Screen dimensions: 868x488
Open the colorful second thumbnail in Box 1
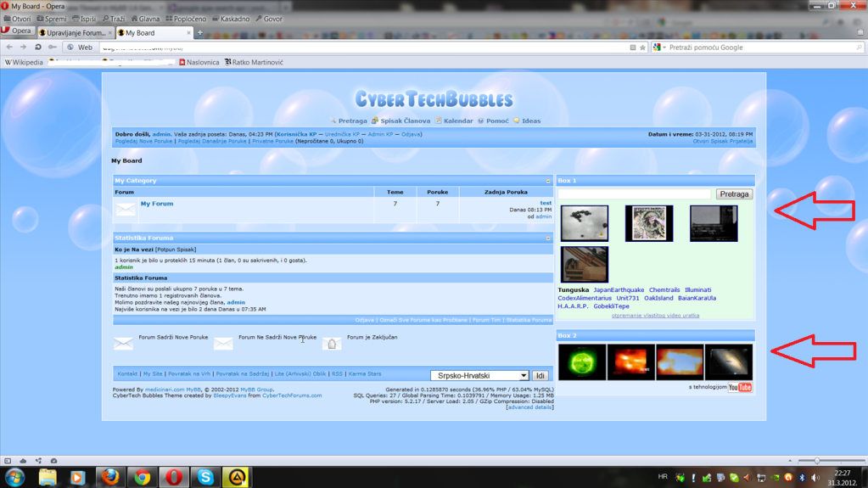649,223
